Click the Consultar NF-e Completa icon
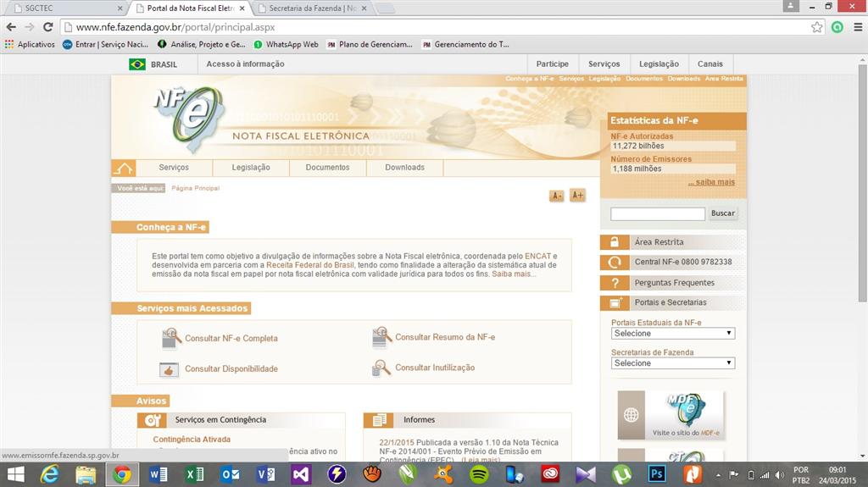 (x=171, y=338)
